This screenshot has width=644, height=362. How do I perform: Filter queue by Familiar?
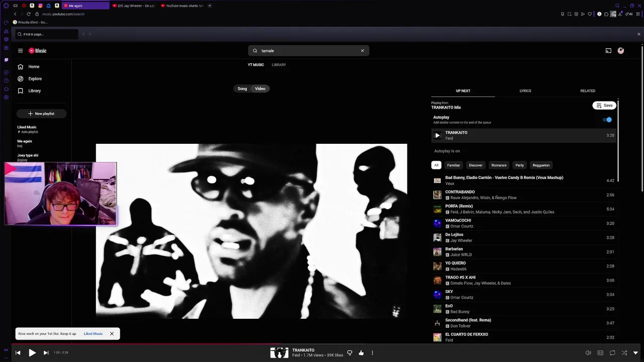pyautogui.click(x=453, y=165)
